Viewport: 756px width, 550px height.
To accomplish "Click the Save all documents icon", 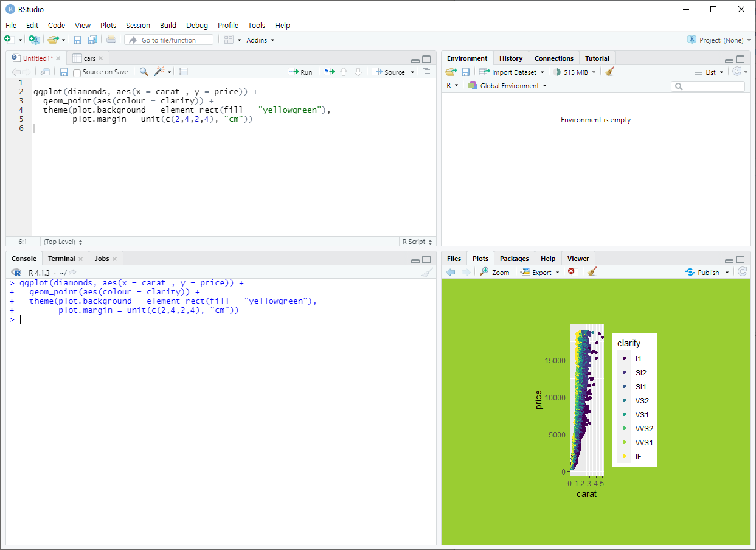I will tap(92, 40).
